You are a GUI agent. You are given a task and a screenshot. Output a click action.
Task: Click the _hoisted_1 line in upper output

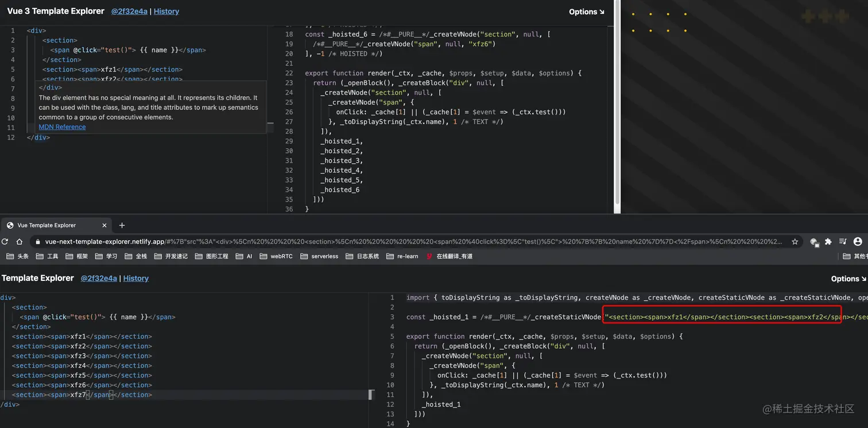coord(342,141)
